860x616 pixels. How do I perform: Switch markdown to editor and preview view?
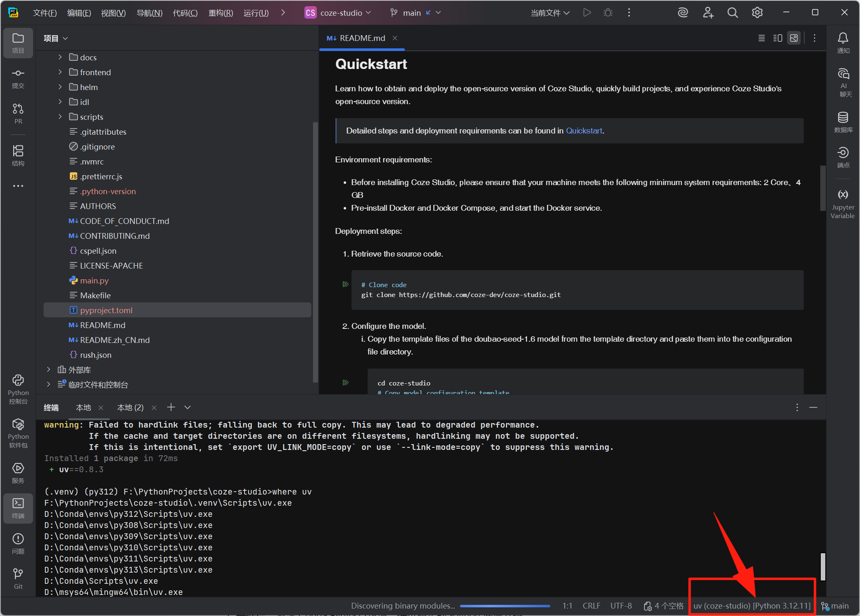[778, 38]
